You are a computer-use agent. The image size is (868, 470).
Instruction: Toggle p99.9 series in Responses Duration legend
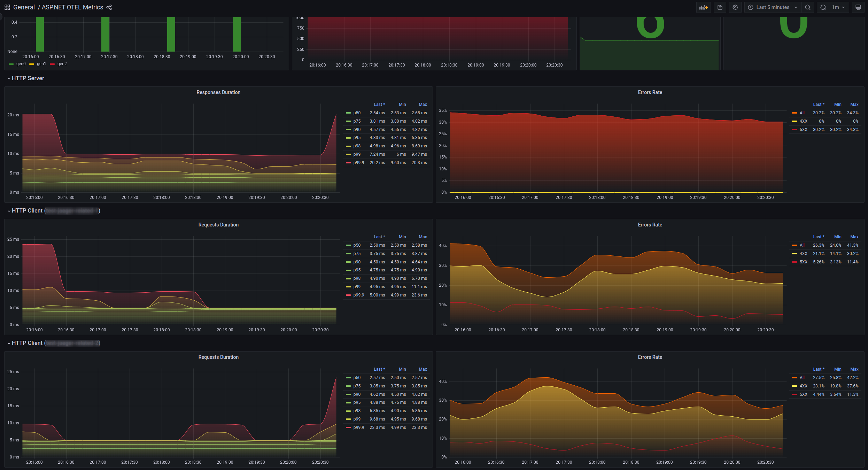358,163
